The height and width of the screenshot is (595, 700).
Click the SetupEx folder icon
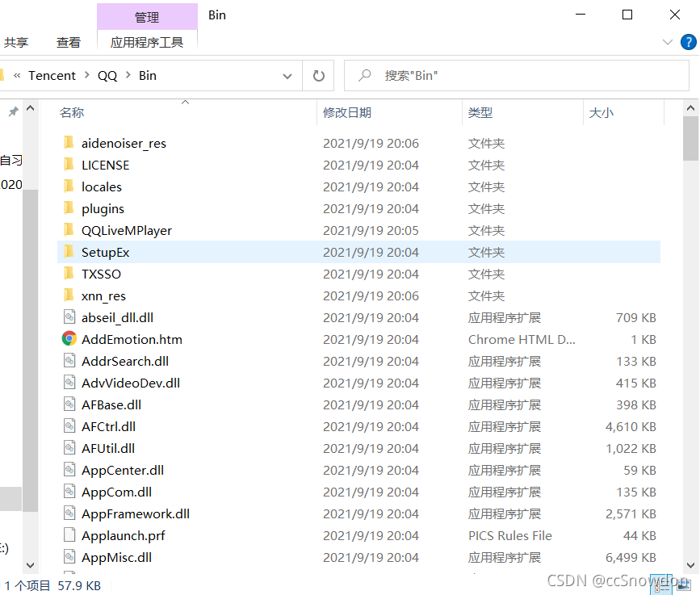(69, 252)
